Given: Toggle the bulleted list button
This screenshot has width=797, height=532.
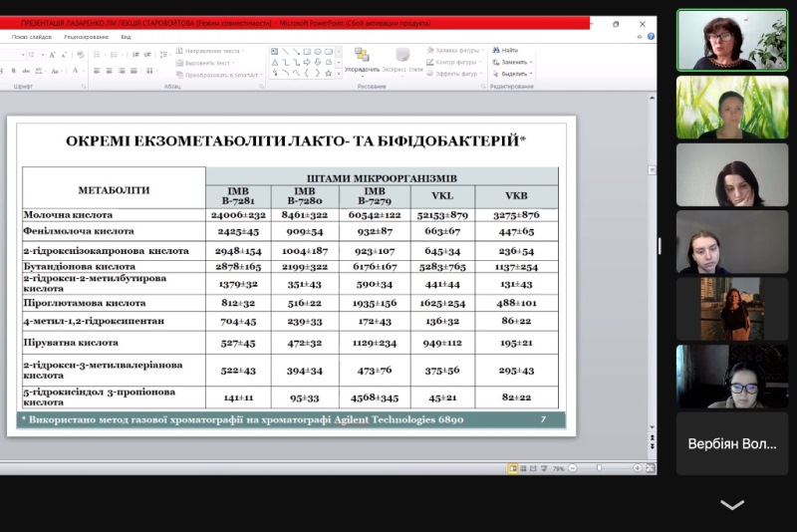Looking at the screenshot, I should [x=98, y=55].
